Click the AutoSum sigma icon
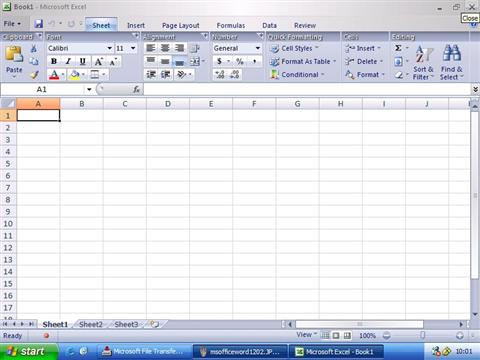480x360 pixels. click(398, 48)
